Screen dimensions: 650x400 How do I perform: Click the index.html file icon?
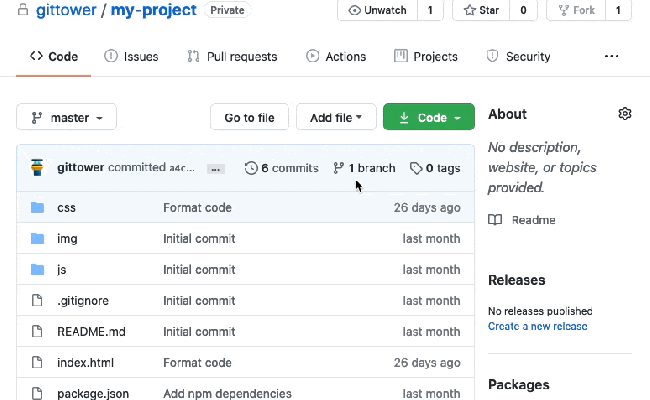37,362
